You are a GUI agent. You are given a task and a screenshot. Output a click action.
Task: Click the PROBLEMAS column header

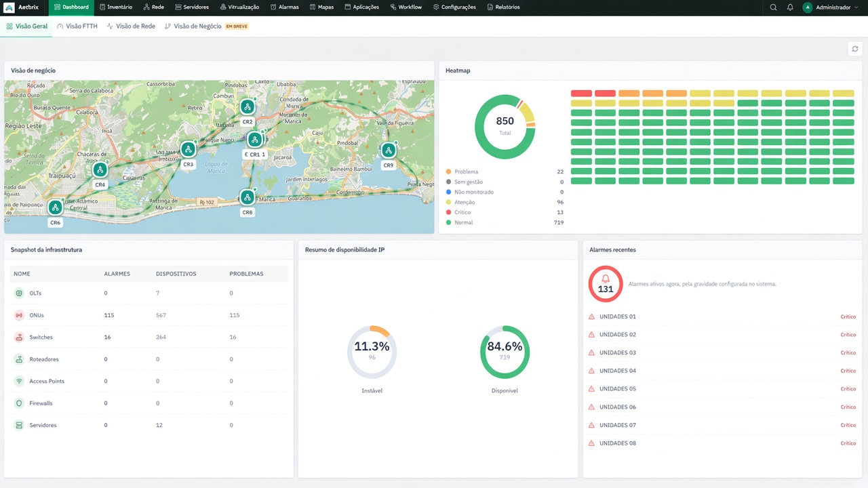(x=246, y=274)
